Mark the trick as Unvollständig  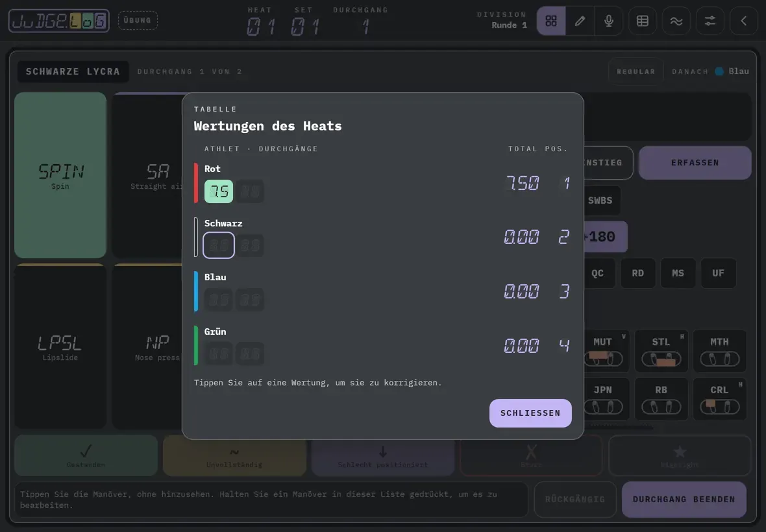coord(234,456)
